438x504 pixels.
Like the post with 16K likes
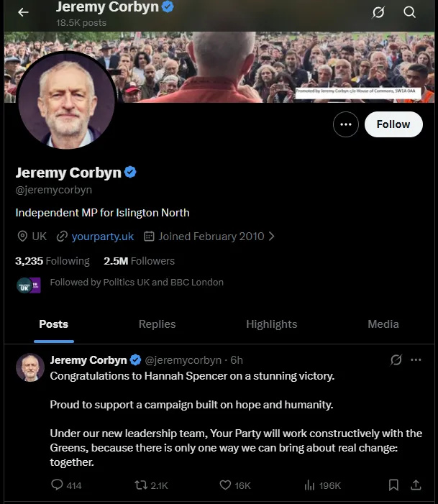coord(225,485)
